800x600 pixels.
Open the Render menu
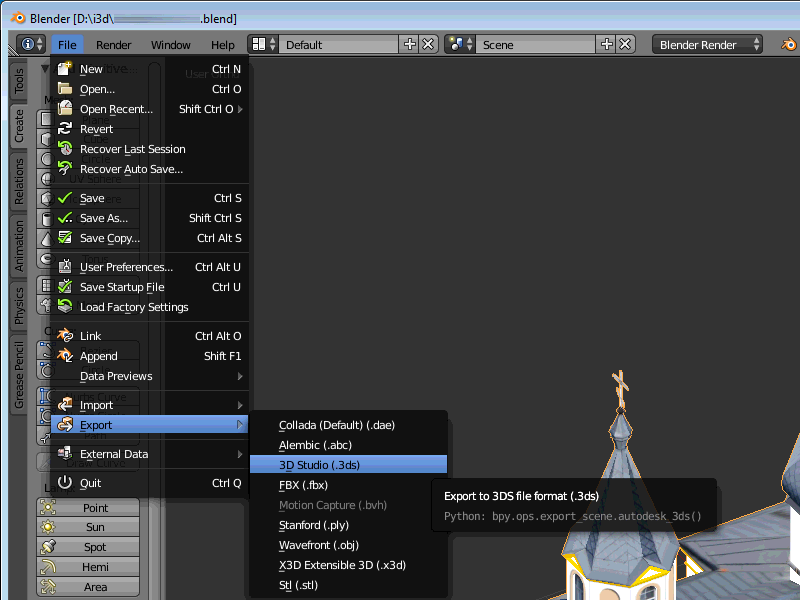113,45
